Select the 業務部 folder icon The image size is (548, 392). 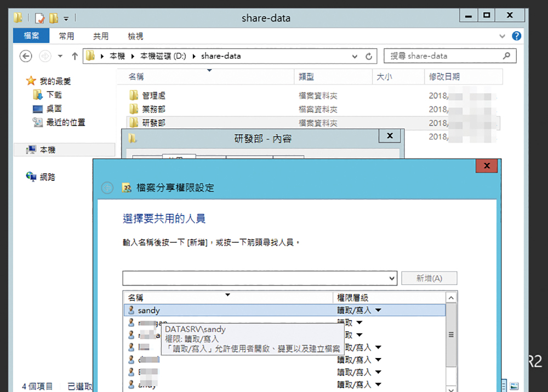134,109
